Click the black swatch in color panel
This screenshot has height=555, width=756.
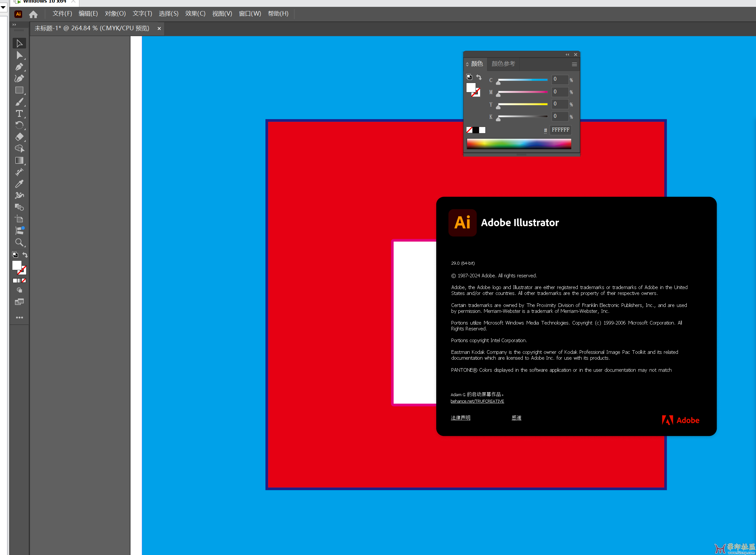(x=476, y=130)
